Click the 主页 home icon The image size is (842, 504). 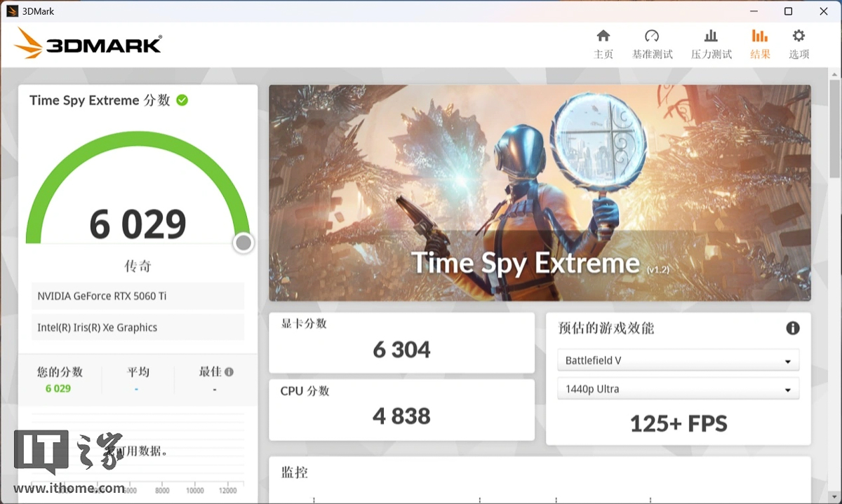603,42
